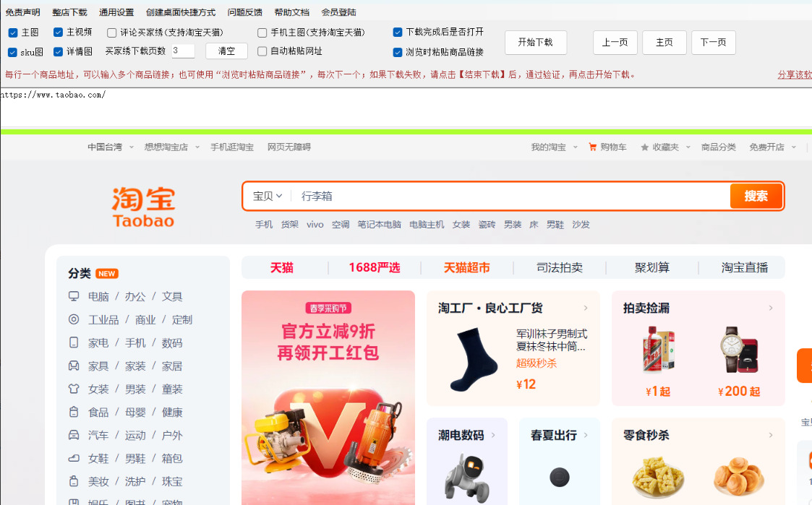Switch to the 天猫 tab
Screen dimensions: 812x505
click(282, 267)
